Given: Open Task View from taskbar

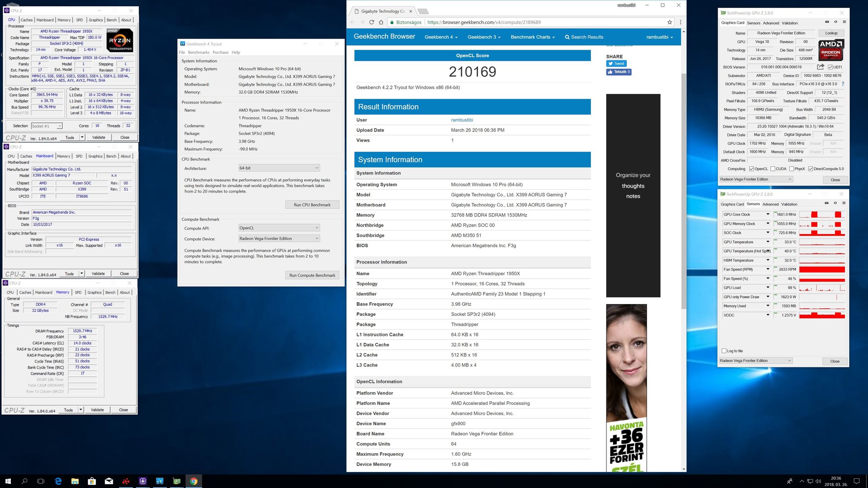Looking at the screenshot, I should tap(41, 481).
